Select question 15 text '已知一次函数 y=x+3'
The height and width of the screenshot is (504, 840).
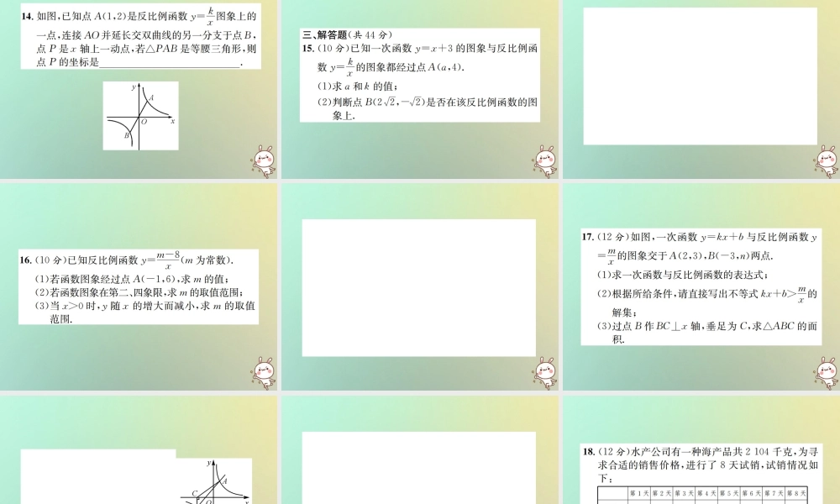(x=402, y=48)
